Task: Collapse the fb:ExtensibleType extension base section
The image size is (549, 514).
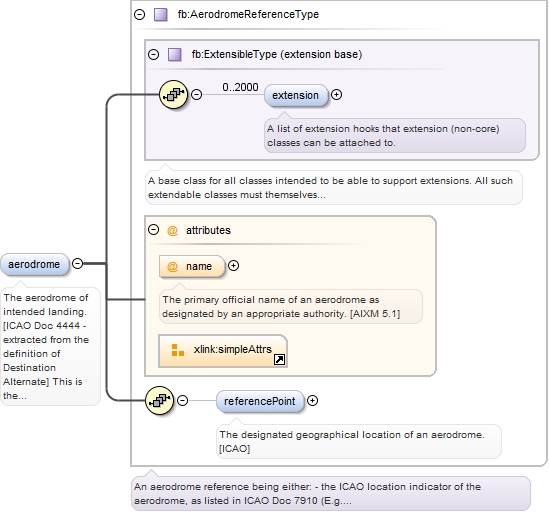Action: [153, 55]
